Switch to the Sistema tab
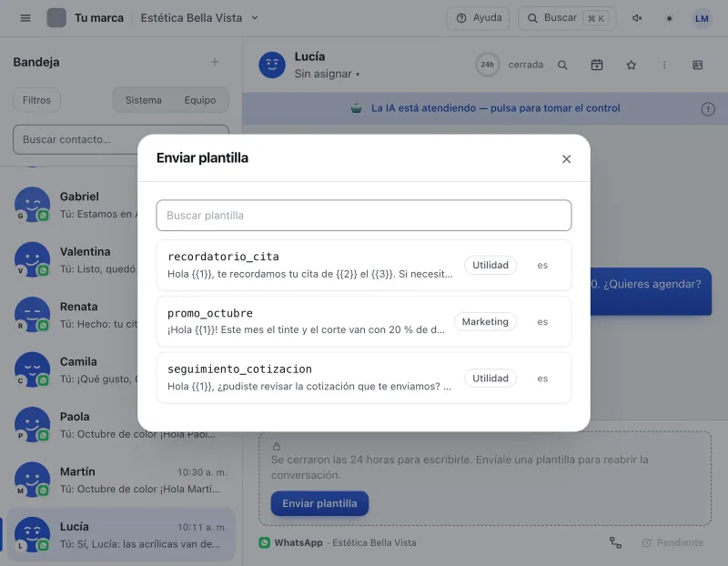The height and width of the screenshot is (566, 728). (144, 100)
